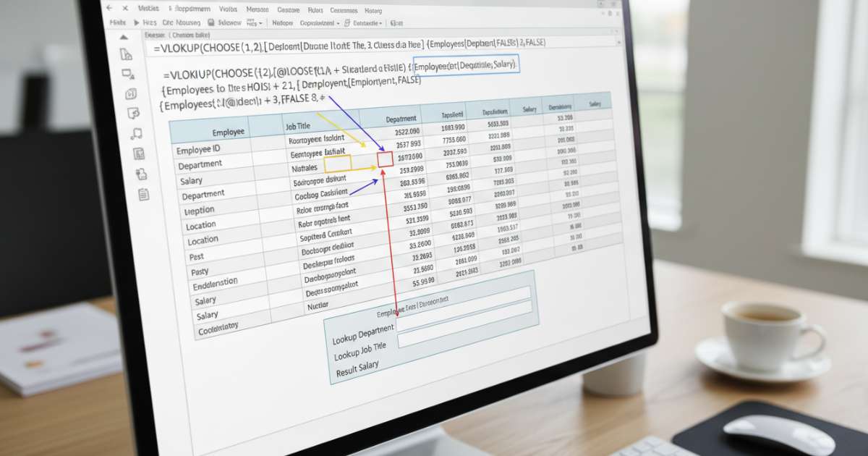Click the note with circular arrow sidebar icon
The image size is (868, 456).
133,114
